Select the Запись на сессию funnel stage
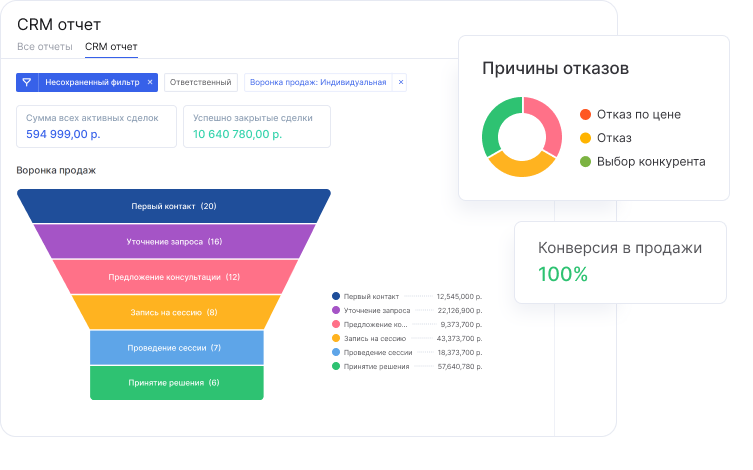 coord(174,312)
